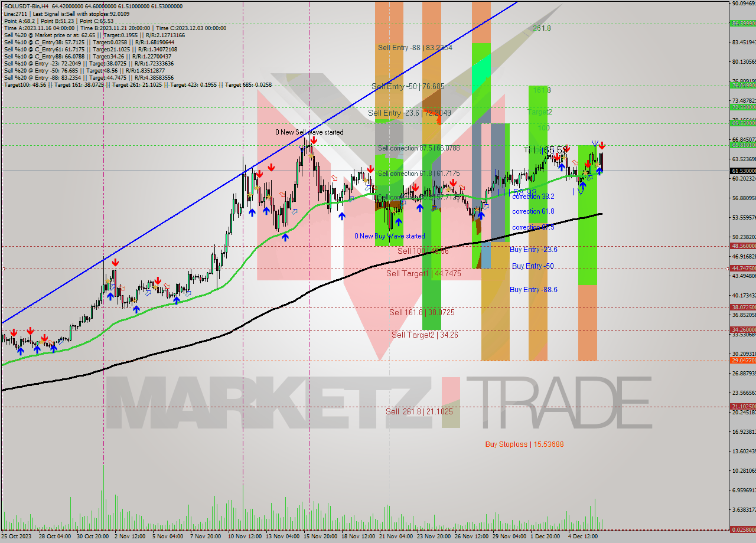Click the red 48.560000 price axis tag
756x543 pixels.
point(743,246)
